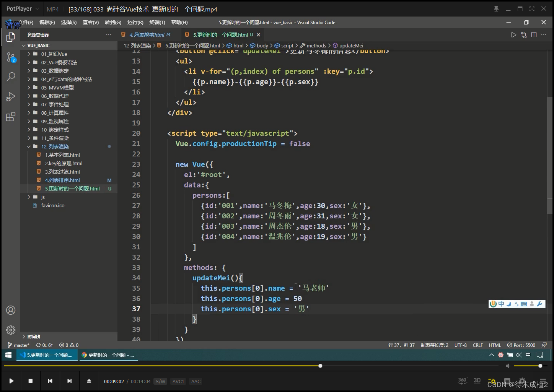Mute audio using the volume speaker icon
Image resolution: width=554 pixels, height=392 pixels.
click(508, 366)
